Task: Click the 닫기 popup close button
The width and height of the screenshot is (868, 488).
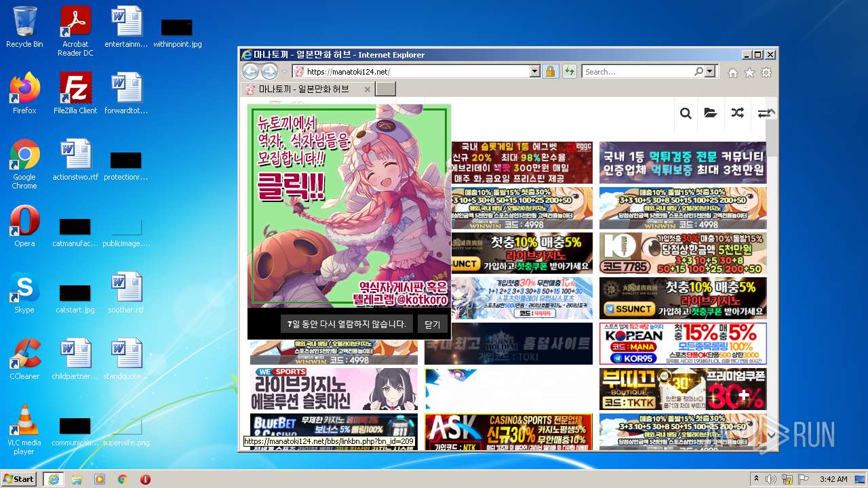Action: pyautogui.click(x=432, y=324)
